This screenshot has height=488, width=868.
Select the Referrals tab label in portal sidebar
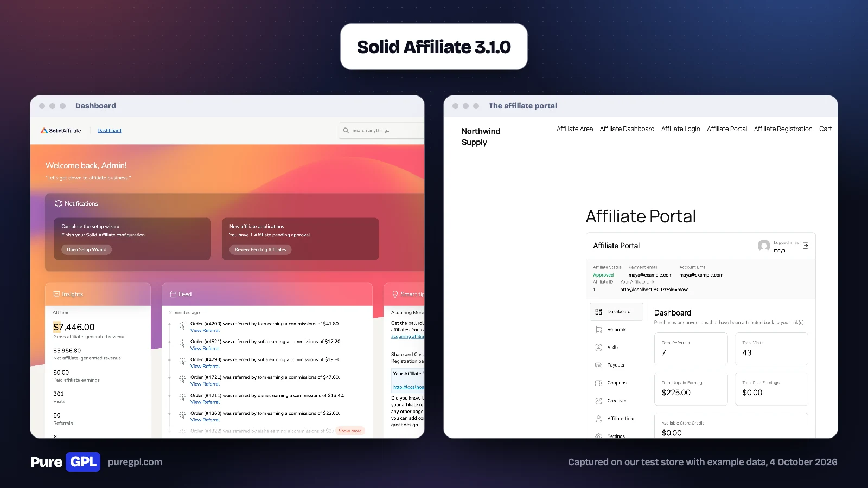pos(617,330)
